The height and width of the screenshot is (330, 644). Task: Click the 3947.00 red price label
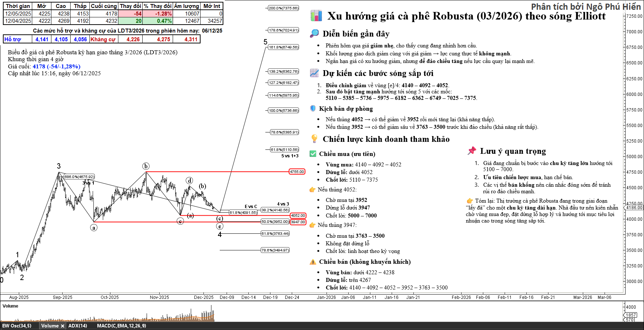pos(298,222)
